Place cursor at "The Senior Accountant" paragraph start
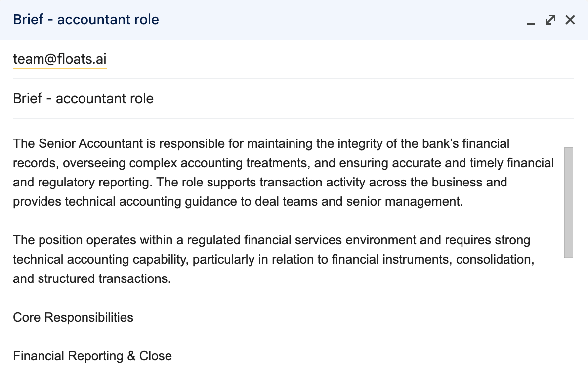 (x=14, y=144)
